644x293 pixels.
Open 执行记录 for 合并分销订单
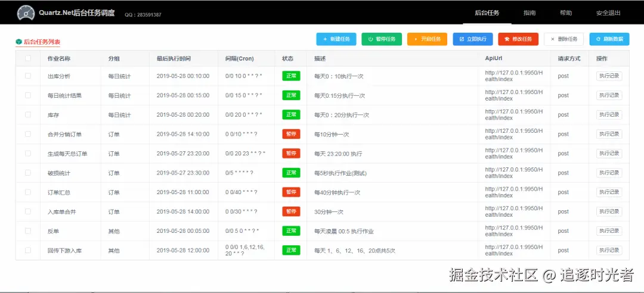tap(609, 134)
